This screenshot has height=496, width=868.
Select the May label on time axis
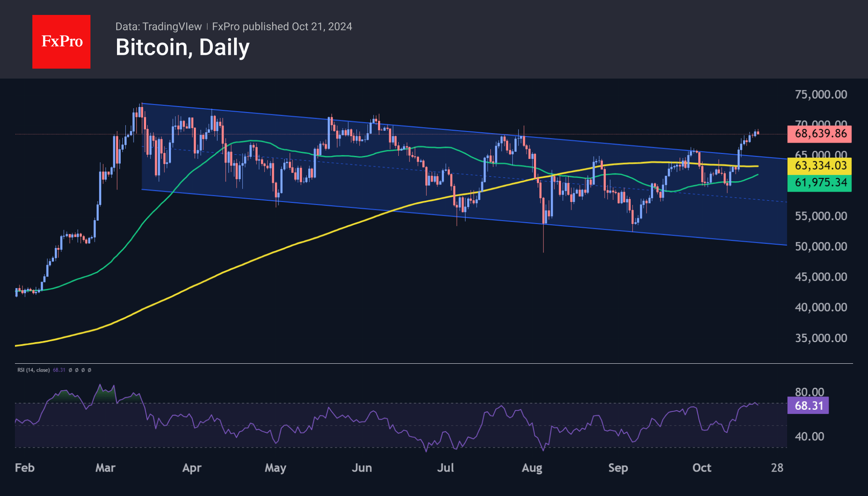tap(276, 468)
